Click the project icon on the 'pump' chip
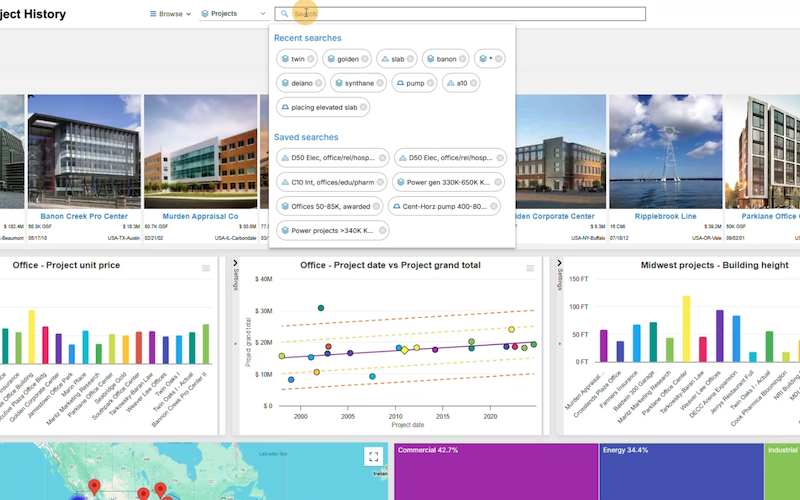The width and height of the screenshot is (800, 500). click(x=401, y=83)
